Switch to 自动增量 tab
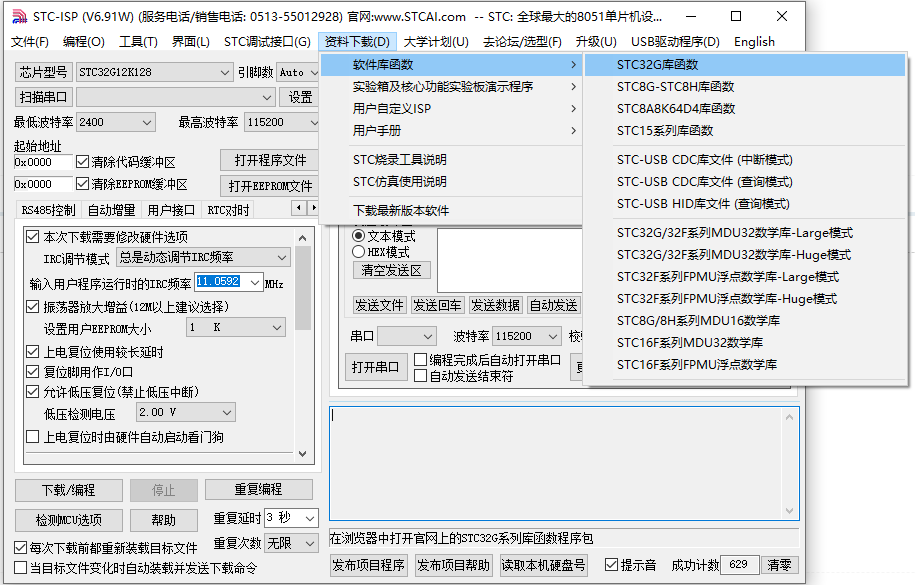 point(111,210)
